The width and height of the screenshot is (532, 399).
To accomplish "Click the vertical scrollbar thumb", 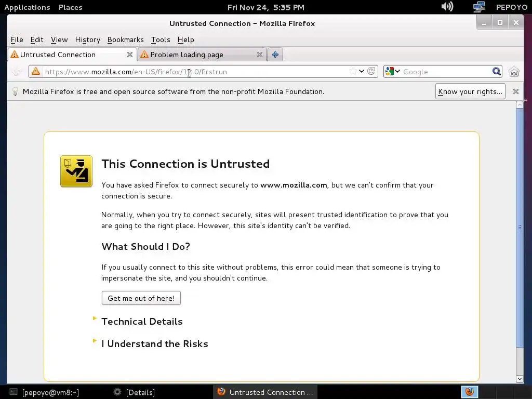I will (520, 228).
